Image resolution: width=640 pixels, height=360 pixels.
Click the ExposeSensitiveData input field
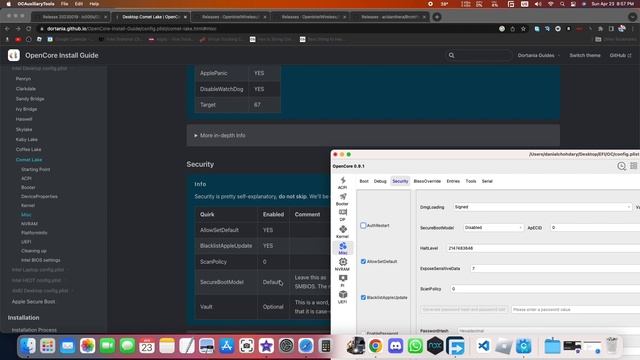point(555,268)
